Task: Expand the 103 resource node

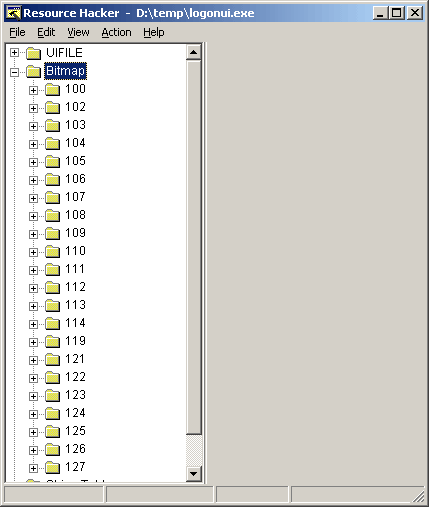Action: pyautogui.click(x=33, y=126)
